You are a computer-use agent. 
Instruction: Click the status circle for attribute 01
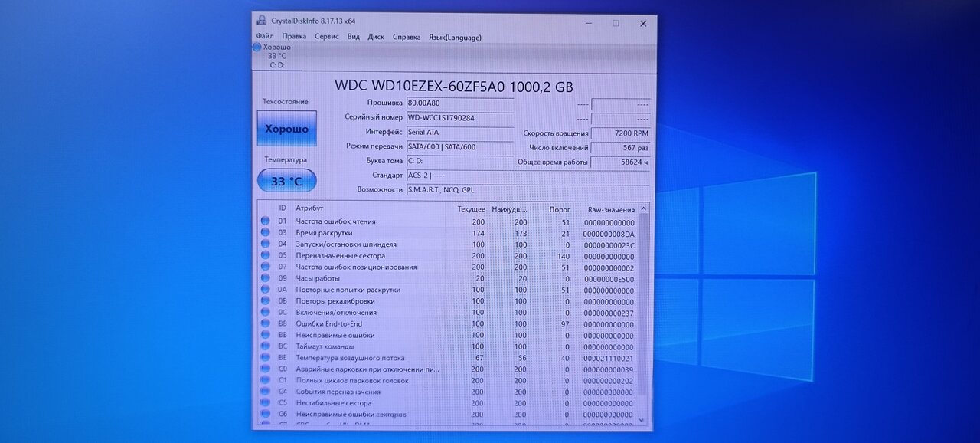pyautogui.click(x=265, y=221)
